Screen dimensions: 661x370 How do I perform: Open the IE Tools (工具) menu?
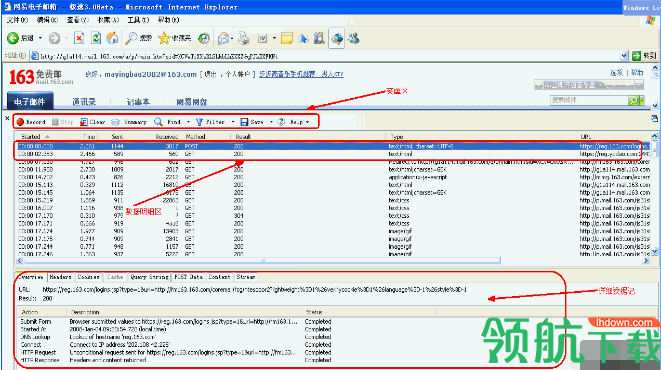click(x=138, y=20)
